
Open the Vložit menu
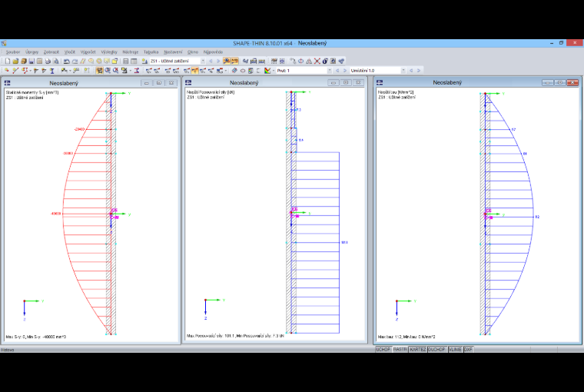[70, 51]
